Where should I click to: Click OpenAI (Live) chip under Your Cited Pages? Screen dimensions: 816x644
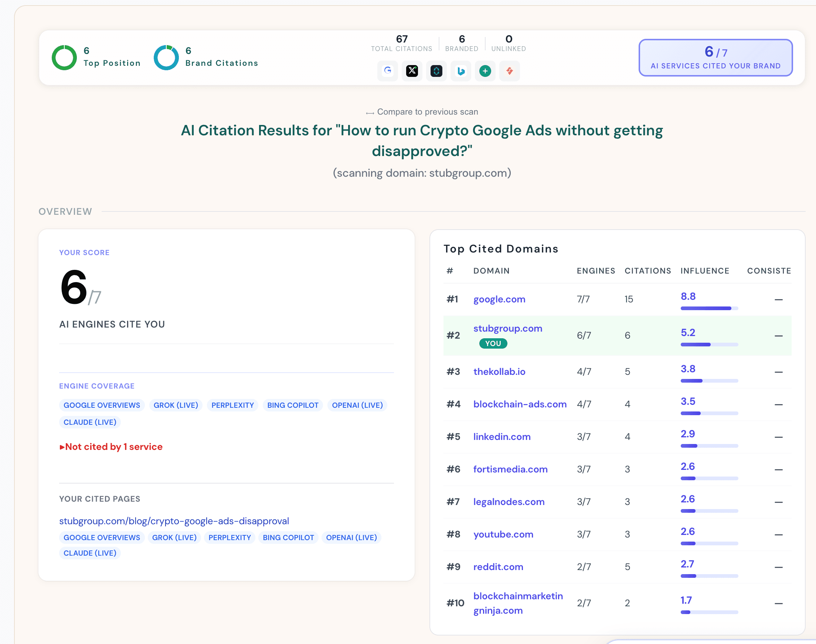[x=351, y=537]
